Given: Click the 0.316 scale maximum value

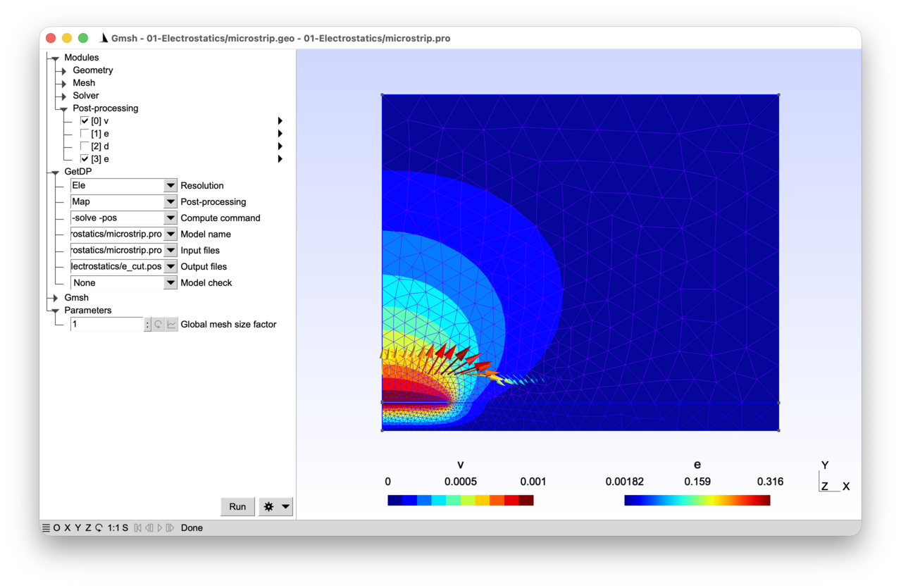Looking at the screenshot, I should [x=770, y=482].
